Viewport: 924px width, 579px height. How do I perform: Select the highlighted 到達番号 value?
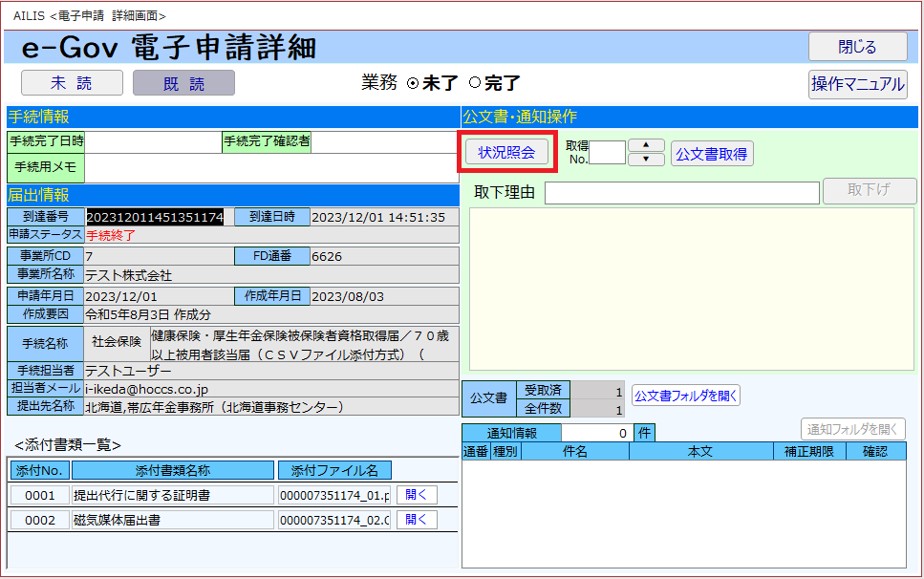[x=155, y=218]
